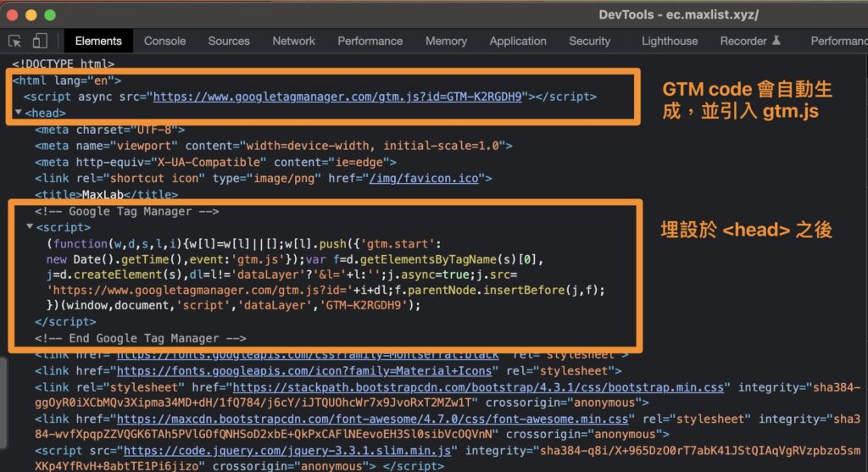Image resolution: width=868 pixels, height=472 pixels.
Task: Select the DOCTYPE html line
Action: tap(63, 64)
